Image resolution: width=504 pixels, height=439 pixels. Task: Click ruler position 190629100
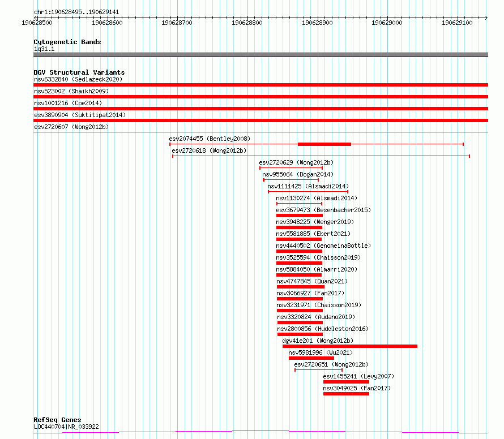[457, 23]
